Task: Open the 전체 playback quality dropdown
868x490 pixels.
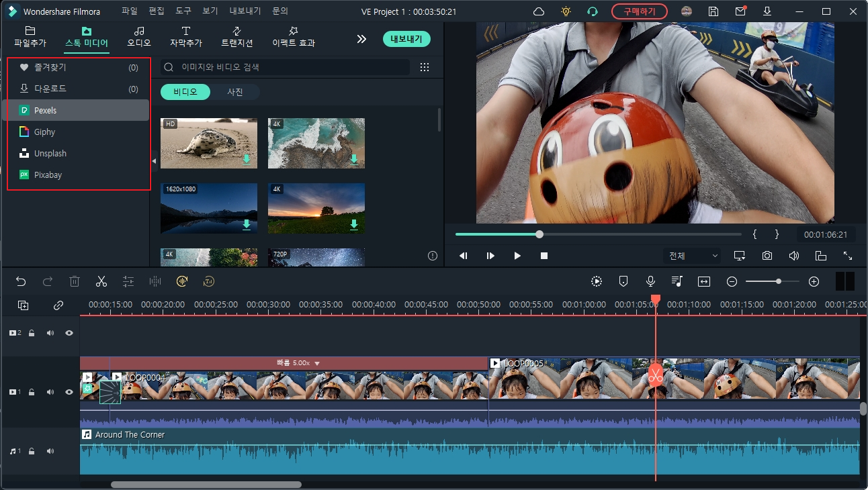Action: [x=692, y=256]
